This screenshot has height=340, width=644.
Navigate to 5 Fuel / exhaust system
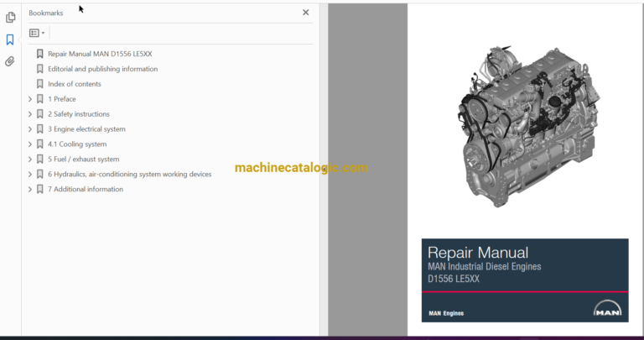coord(83,160)
